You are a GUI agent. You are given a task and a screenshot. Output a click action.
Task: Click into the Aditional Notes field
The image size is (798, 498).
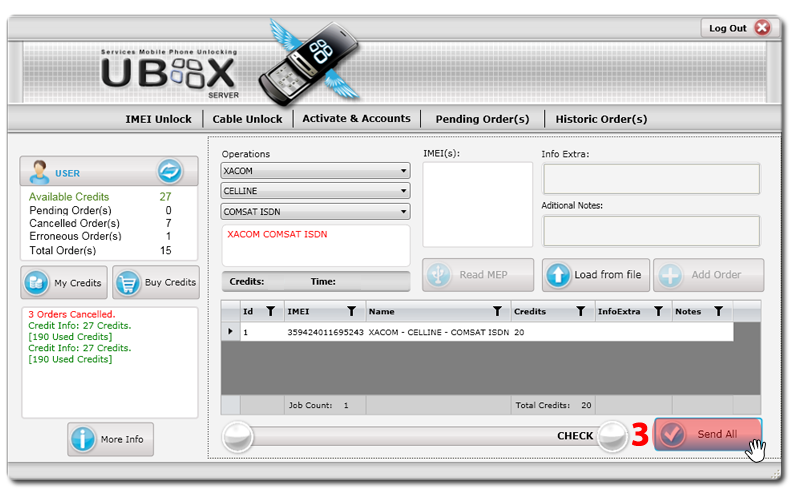click(x=651, y=231)
